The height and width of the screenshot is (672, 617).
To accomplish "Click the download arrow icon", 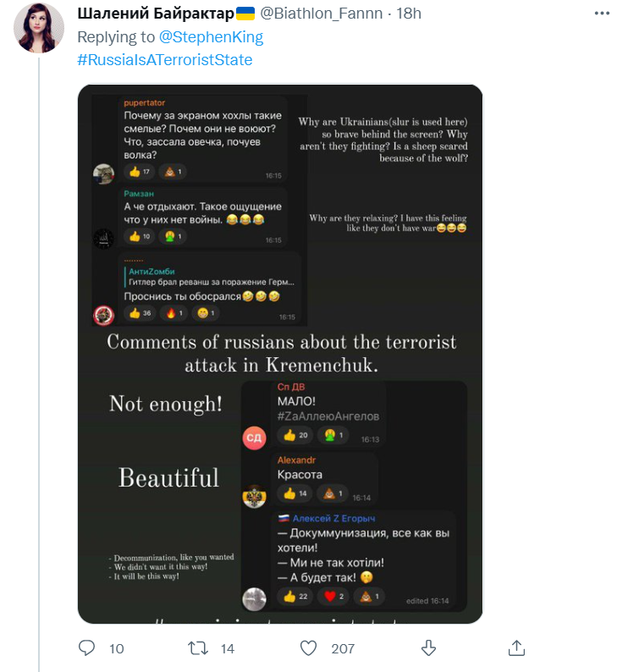I will click(x=428, y=648).
